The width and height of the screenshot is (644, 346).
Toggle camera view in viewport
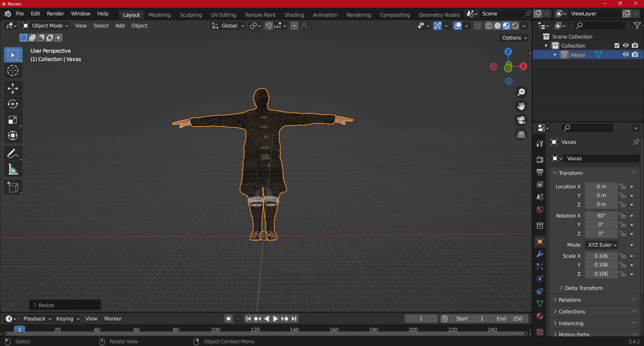point(521,120)
